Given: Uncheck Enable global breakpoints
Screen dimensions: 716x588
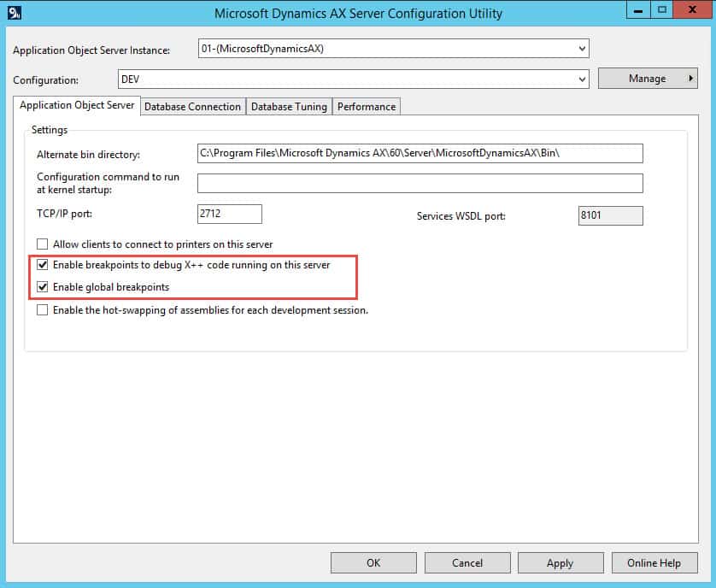Looking at the screenshot, I should coord(42,287).
